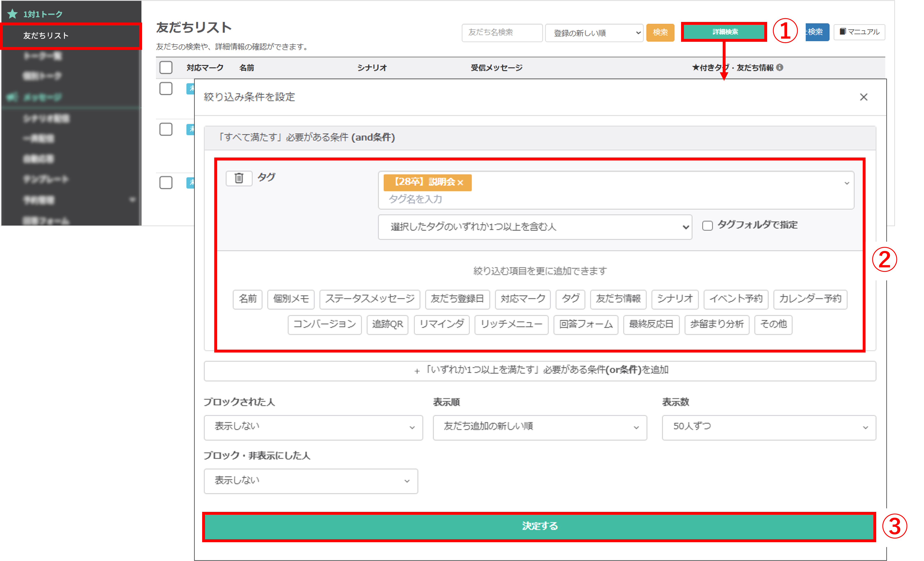This screenshot has height=561, width=924.
Task: Toggle the select-all checkbox in table header
Action: coord(166,67)
